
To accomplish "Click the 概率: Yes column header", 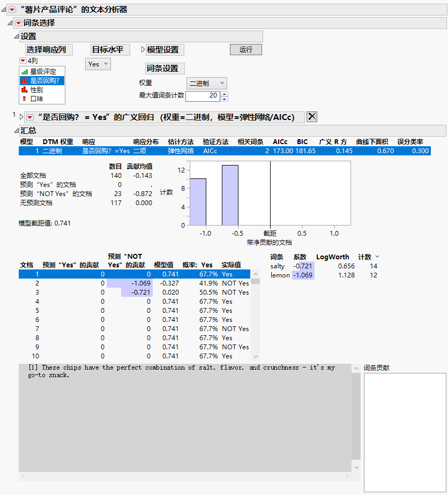I will pos(197,265).
